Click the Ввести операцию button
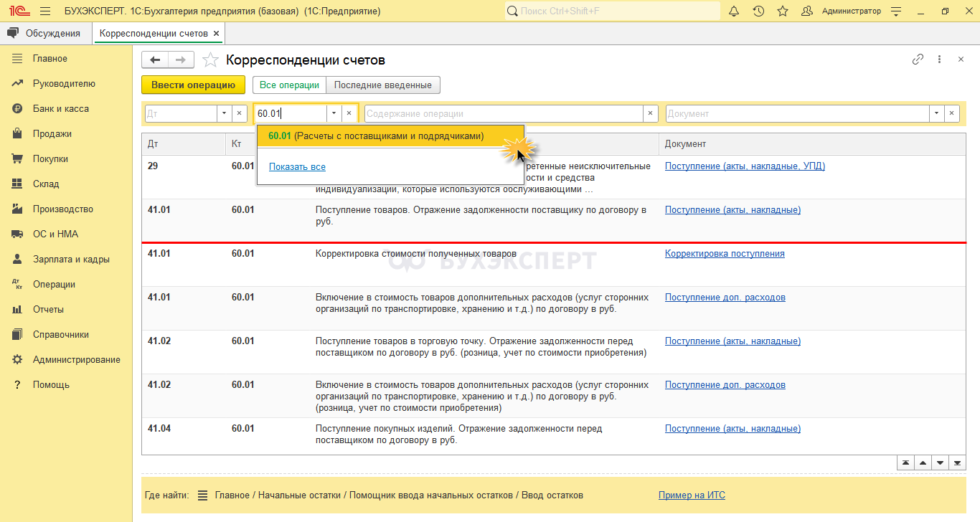The image size is (980, 522). tap(193, 85)
